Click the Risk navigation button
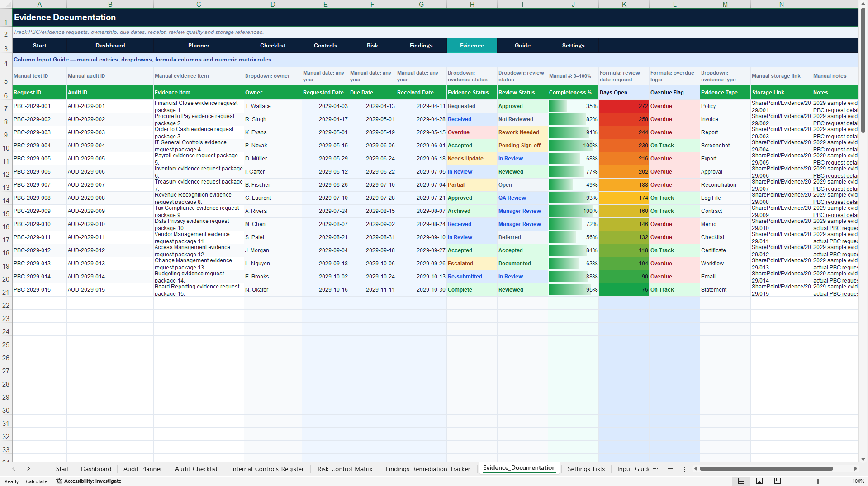The image size is (868, 486). 372,46
